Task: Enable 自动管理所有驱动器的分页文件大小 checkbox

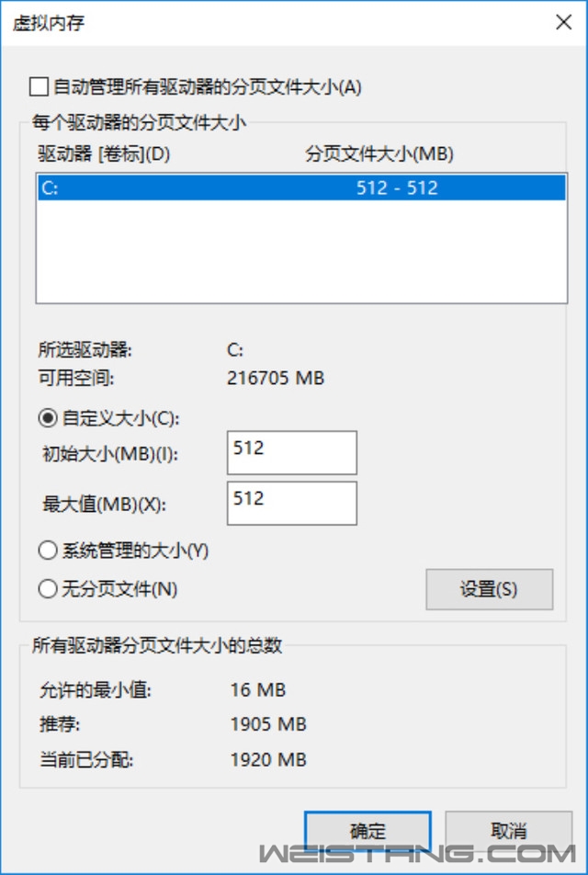Action: coord(39,87)
